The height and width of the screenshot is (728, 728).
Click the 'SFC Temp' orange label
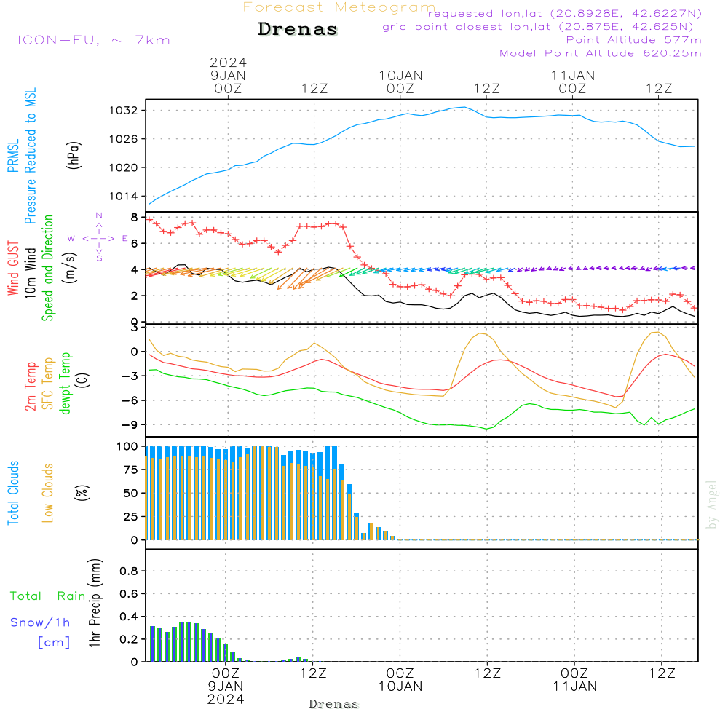[47, 383]
